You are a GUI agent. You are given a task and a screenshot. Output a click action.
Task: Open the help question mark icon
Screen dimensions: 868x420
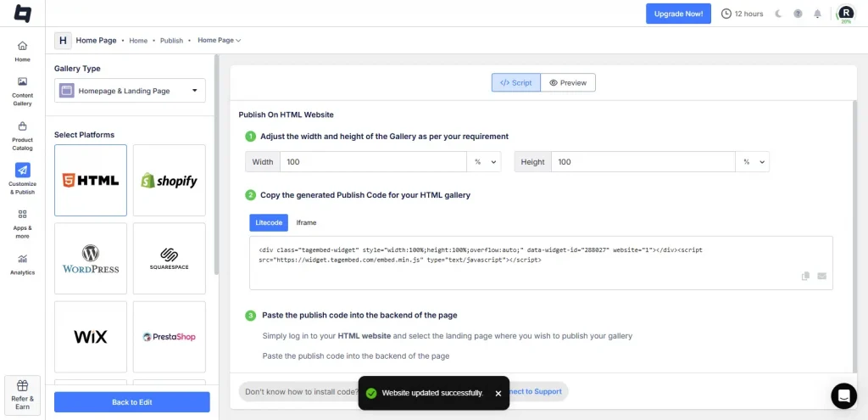pos(798,14)
